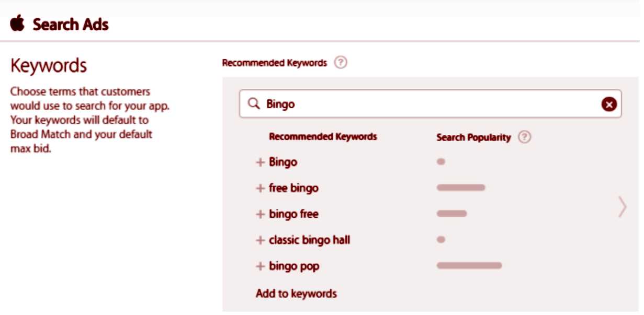This screenshot has height=315, width=644.
Task: Clear the Bingo search field
Action: click(608, 104)
